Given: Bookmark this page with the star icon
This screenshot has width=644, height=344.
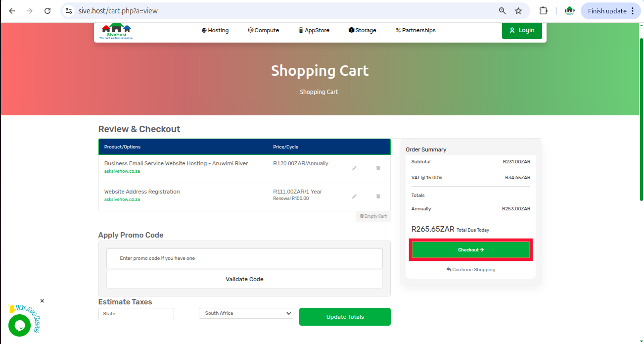Looking at the screenshot, I should [x=518, y=11].
